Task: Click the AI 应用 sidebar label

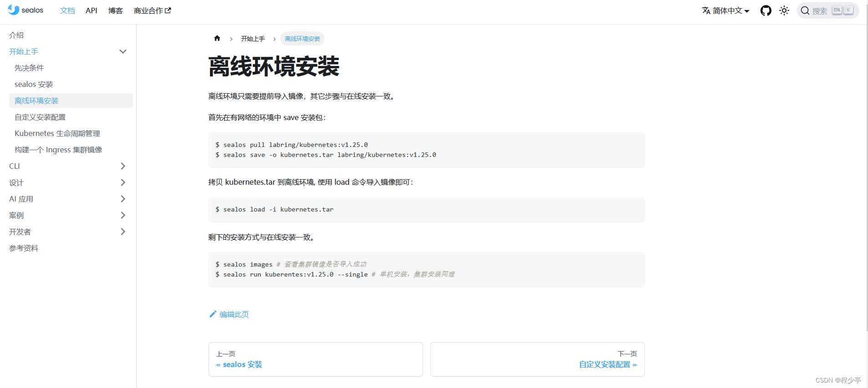Action: click(21, 199)
